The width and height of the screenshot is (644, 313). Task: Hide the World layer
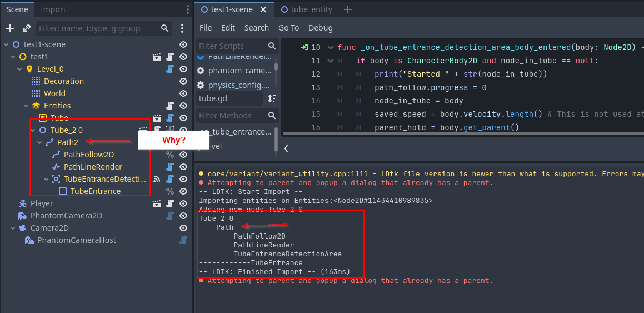(x=183, y=93)
